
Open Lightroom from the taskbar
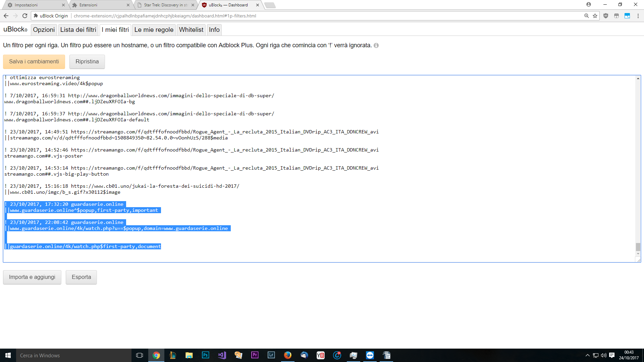click(x=271, y=355)
